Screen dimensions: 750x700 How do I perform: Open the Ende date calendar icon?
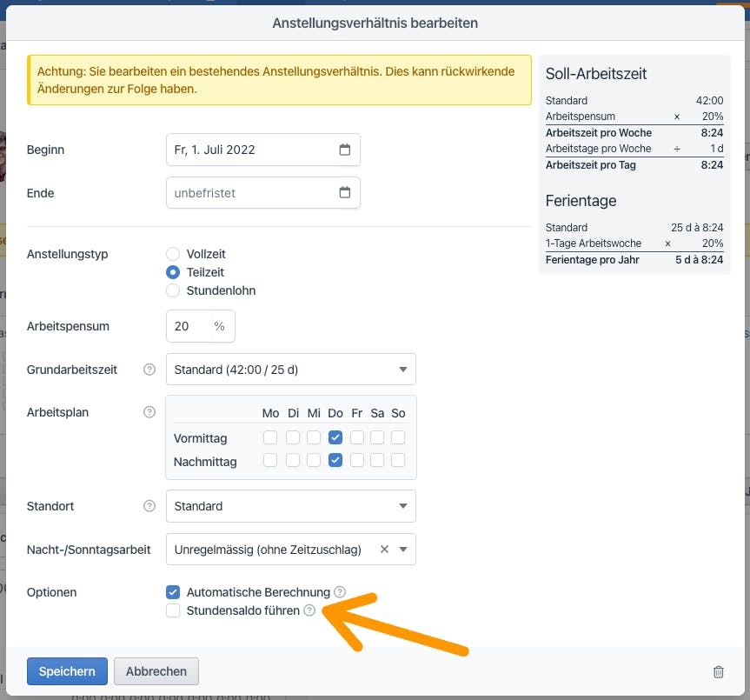345,192
